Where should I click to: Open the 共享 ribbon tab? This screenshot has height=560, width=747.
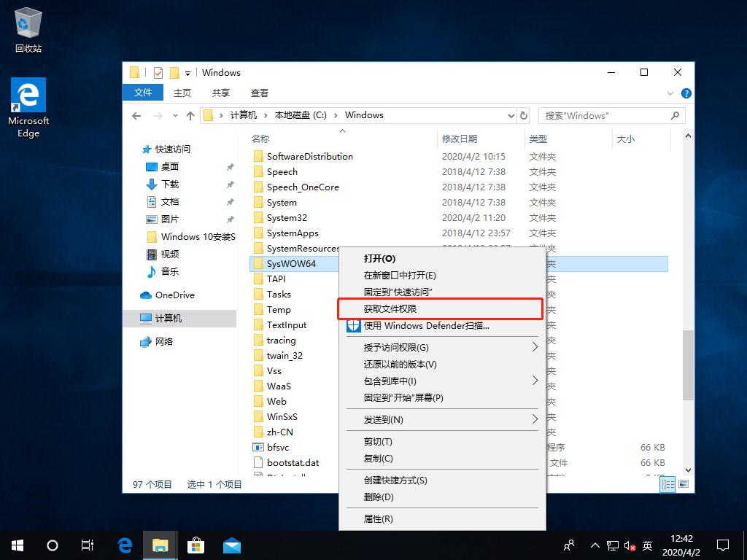coord(220,93)
